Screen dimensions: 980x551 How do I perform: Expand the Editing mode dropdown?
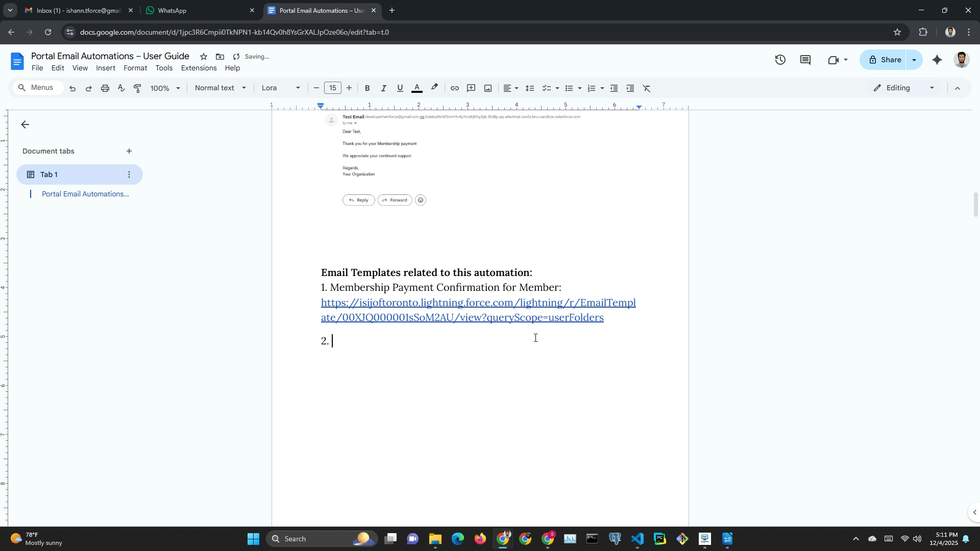pyautogui.click(x=904, y=88)
